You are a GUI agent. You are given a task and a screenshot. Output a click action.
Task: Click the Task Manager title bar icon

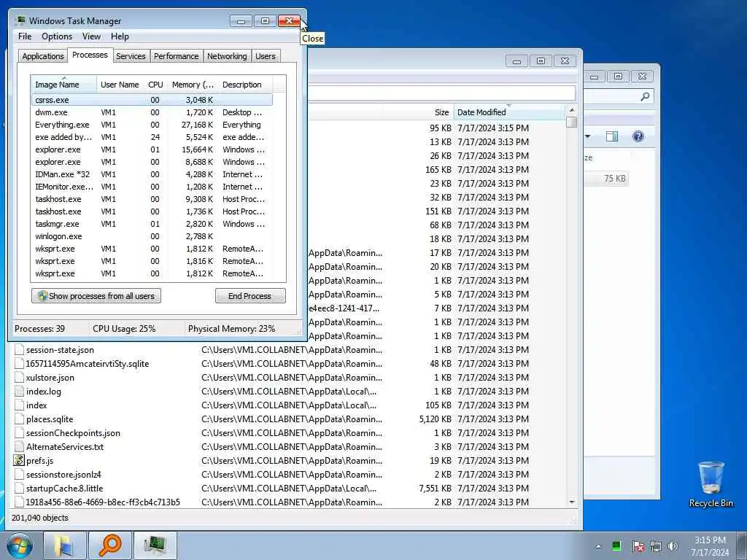(x=20, y=20)
